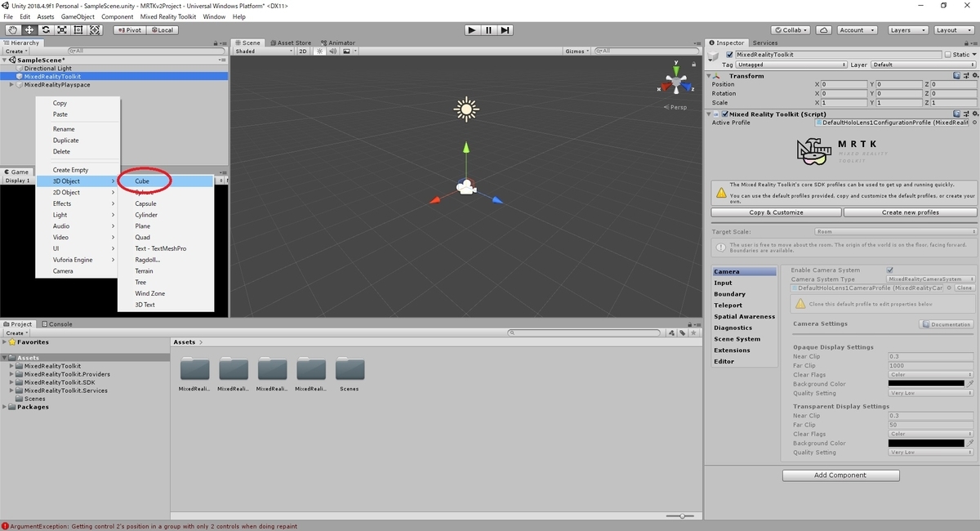Open Transform component help icon

(956, 76)
